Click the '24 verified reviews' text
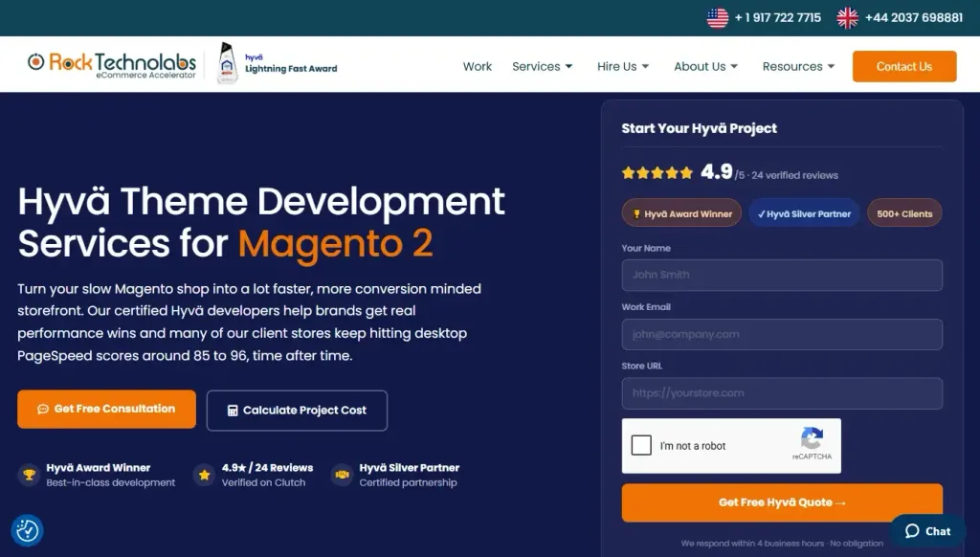The image size is (980, 557). (795, 176)
